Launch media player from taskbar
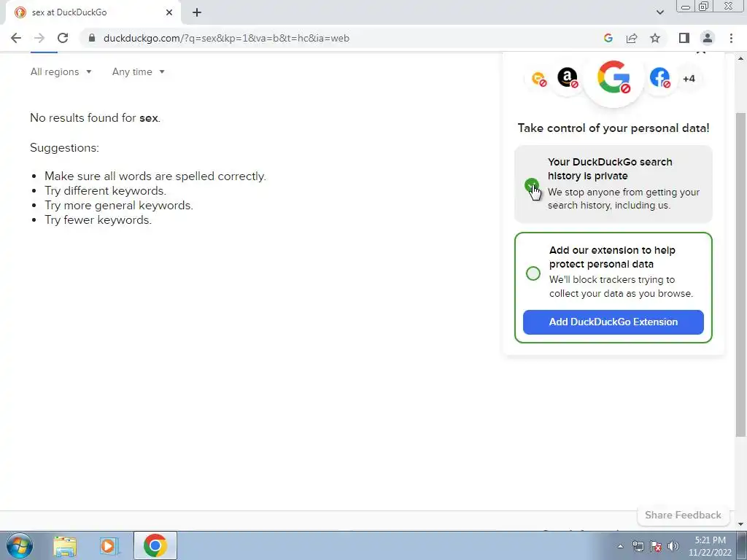 coord(109,545)
